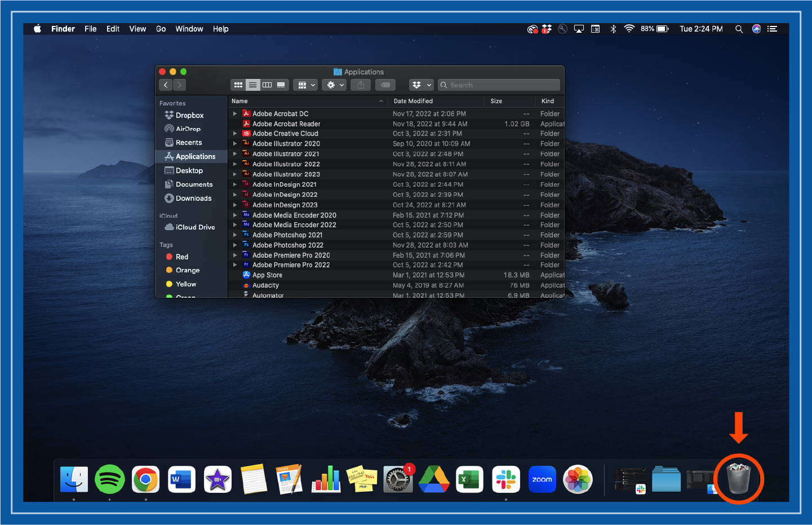Expand Adobe Premiere Pro 2020 folder
The image size is (812, 525).
pyautogui.click(x=235, y=255)
